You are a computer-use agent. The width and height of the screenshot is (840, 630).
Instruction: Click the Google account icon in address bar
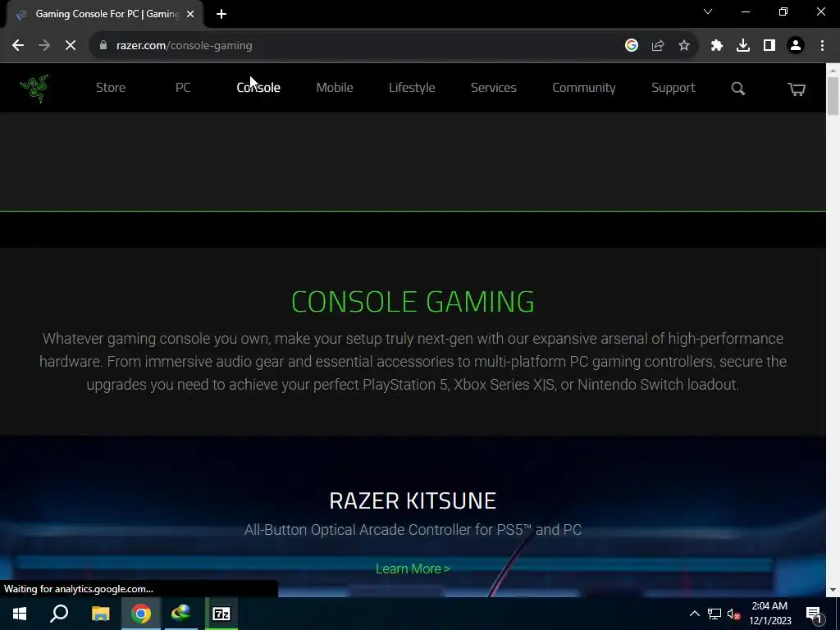point(631,46)
